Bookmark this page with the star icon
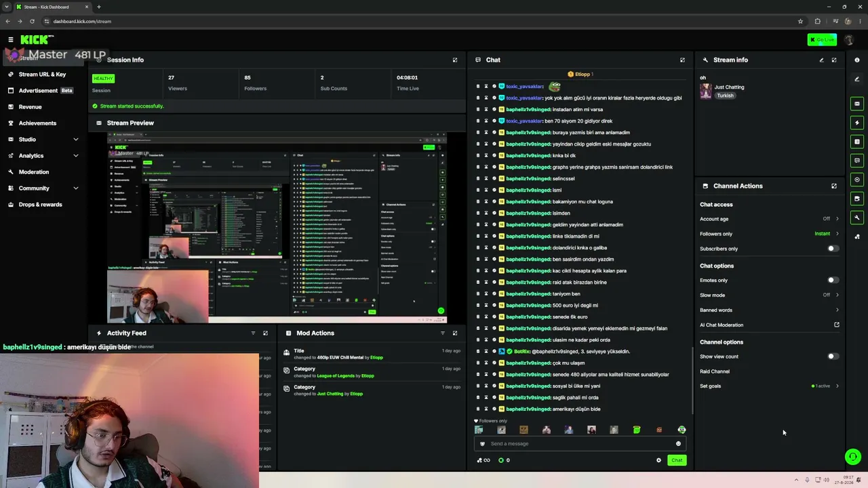Image resolution: width=868 pixels, height=488 pixels. click(800, 21)
